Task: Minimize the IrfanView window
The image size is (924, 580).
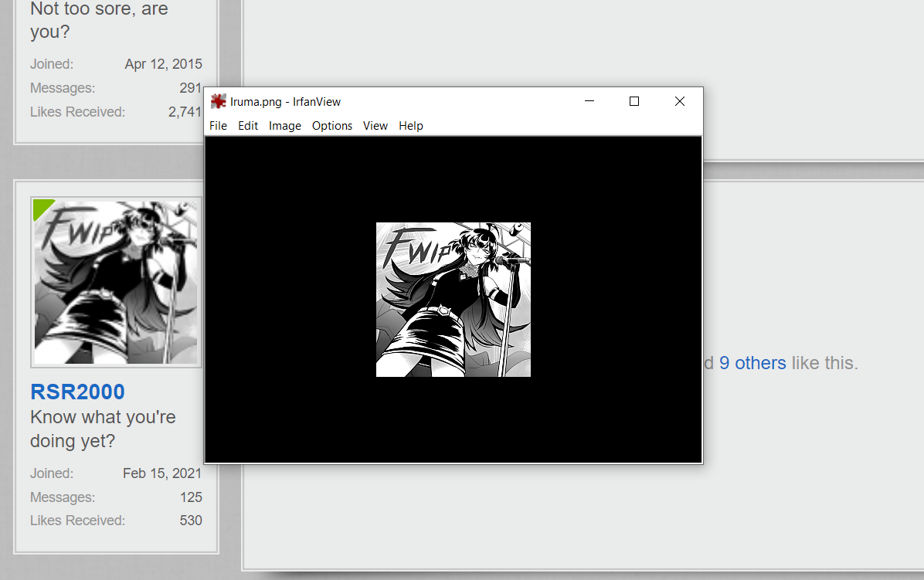Action: tap(589, 101)
